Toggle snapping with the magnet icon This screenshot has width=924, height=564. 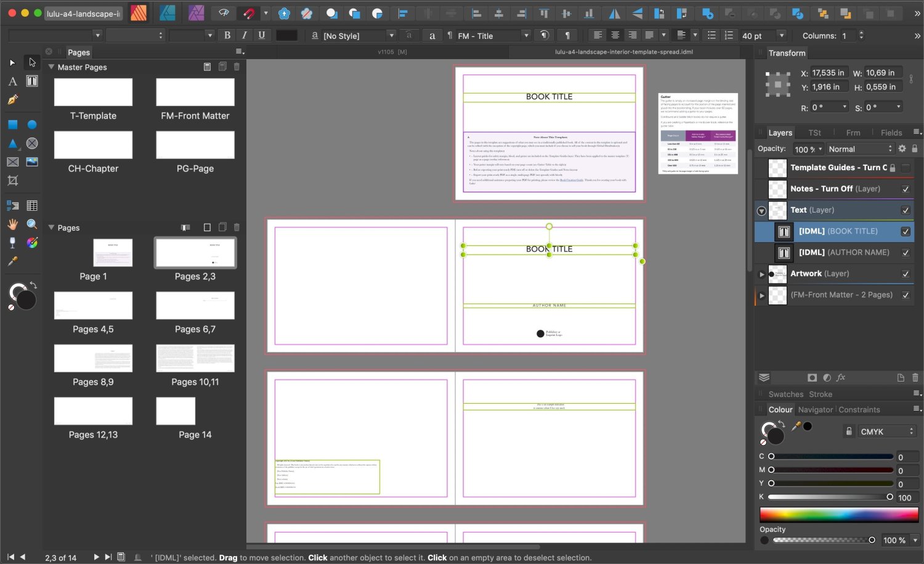249,13
